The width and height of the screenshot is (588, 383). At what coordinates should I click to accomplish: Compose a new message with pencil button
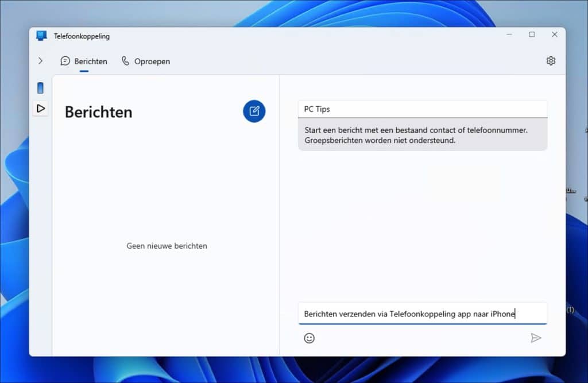coord(254,111)
